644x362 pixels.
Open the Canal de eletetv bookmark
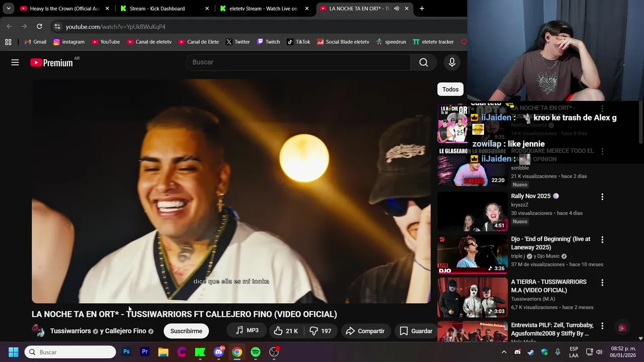149,42
